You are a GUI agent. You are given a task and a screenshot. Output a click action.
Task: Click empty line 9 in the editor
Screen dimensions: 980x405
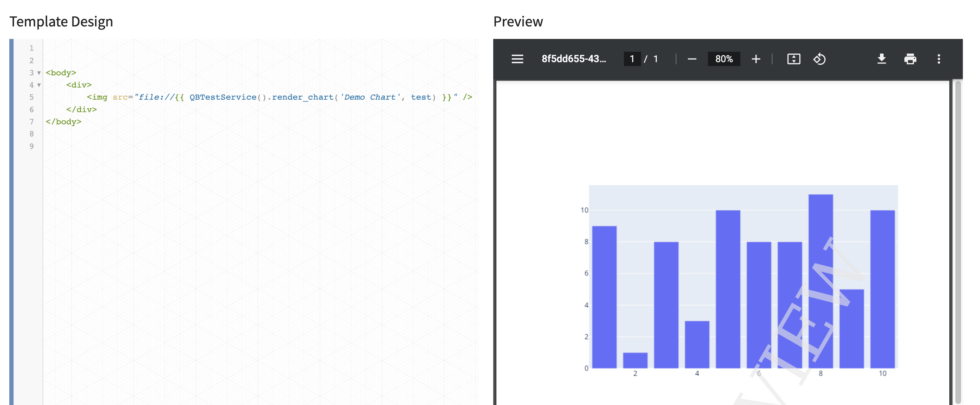[228, 146]
